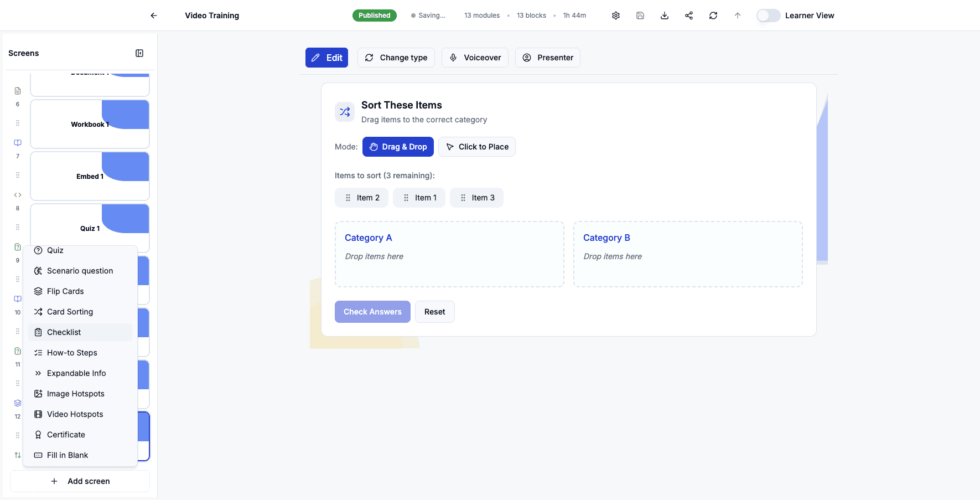Open the Voiceover tool
Screen dimensions: 980x500
pyautogui.click(x=475, y=57)
